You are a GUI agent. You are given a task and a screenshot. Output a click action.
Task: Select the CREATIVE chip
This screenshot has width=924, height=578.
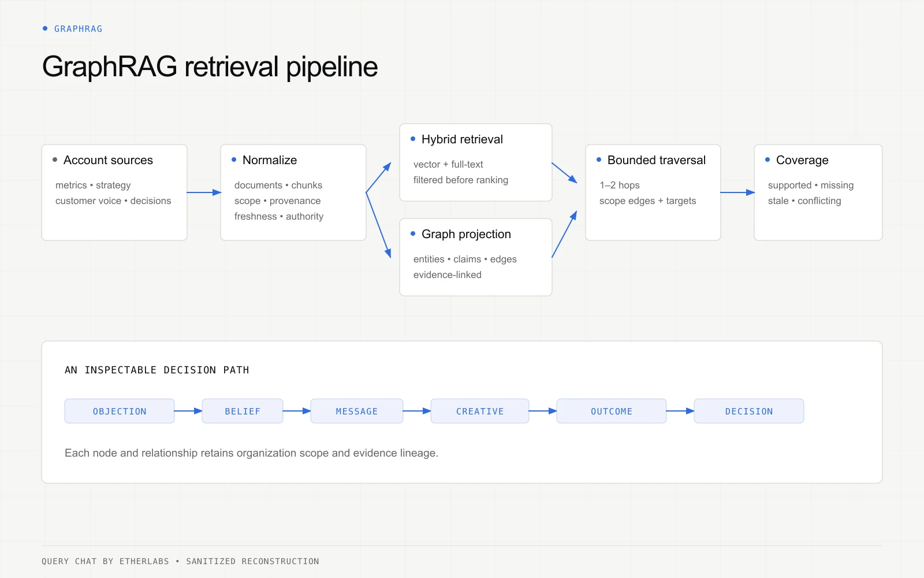[480, 411]
